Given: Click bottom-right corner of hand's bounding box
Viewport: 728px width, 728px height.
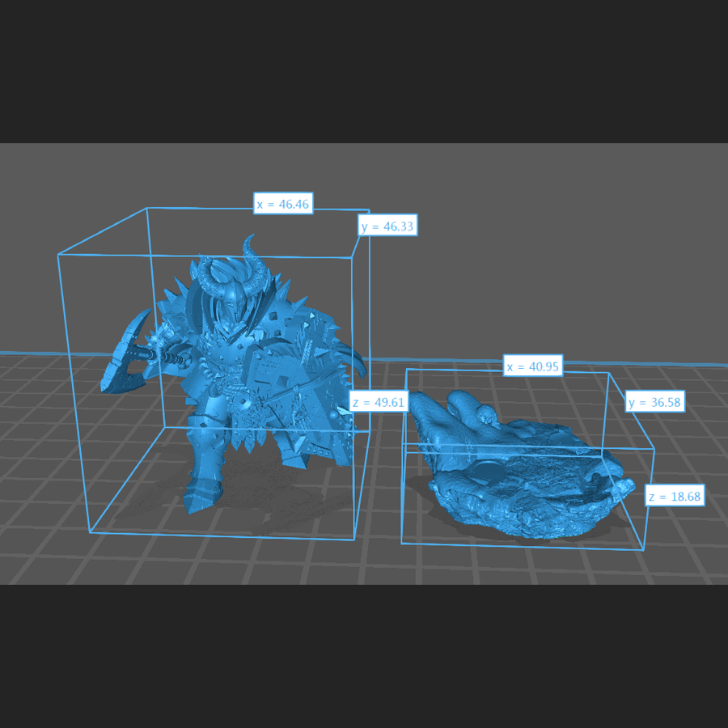Looking at the screenshot, I should (644, 550).
